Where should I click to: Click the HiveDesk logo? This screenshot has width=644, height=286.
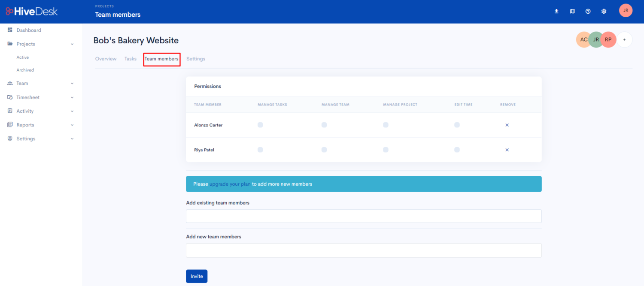31,11
